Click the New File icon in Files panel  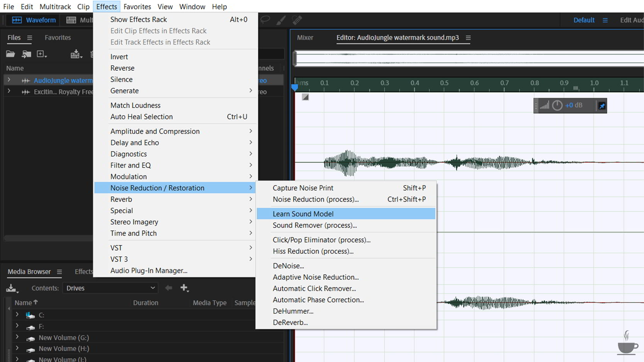click(x=41, y=54)
